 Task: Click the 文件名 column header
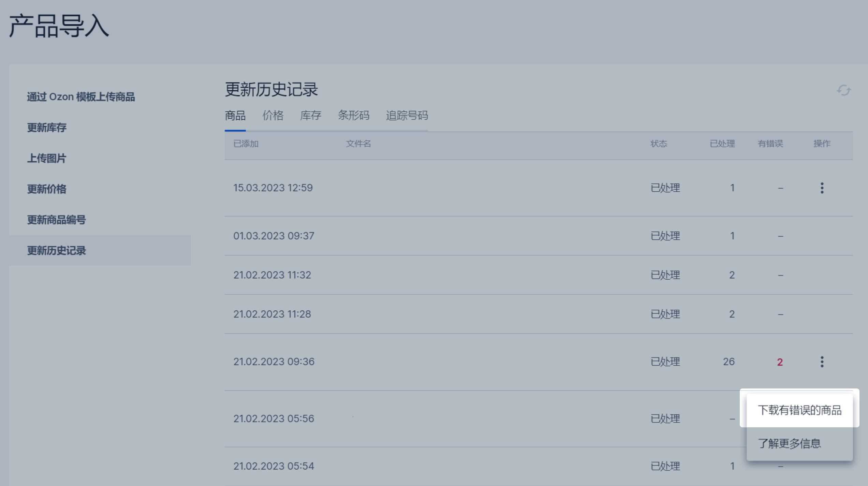pos(358,144)
